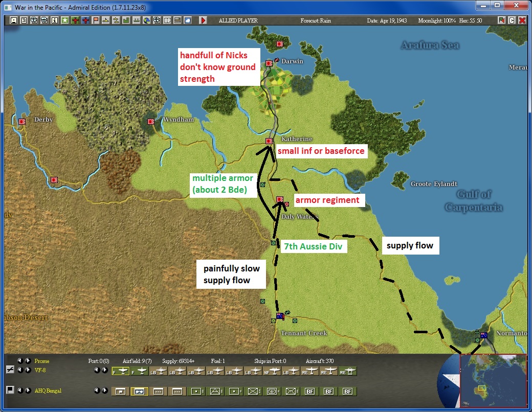
Task: Select the last BF base force icon
Action: pyautogui.click(x=347, y=392)
